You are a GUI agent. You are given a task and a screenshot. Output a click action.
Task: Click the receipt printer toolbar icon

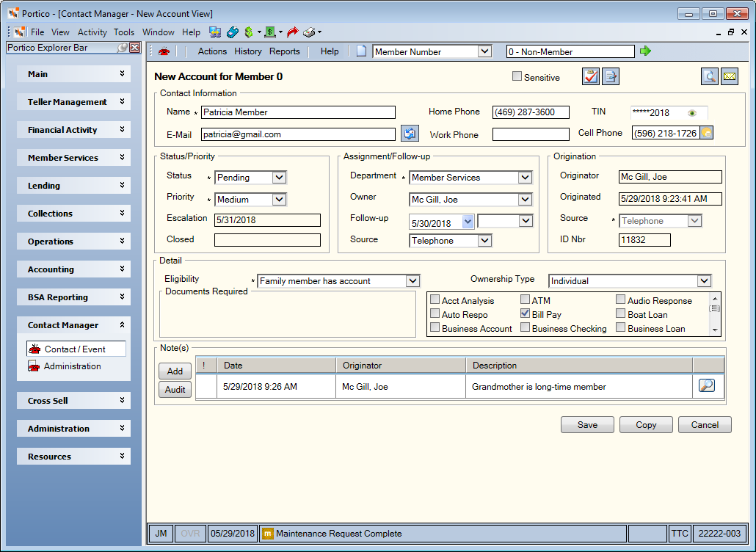click(x=309, y=32)
